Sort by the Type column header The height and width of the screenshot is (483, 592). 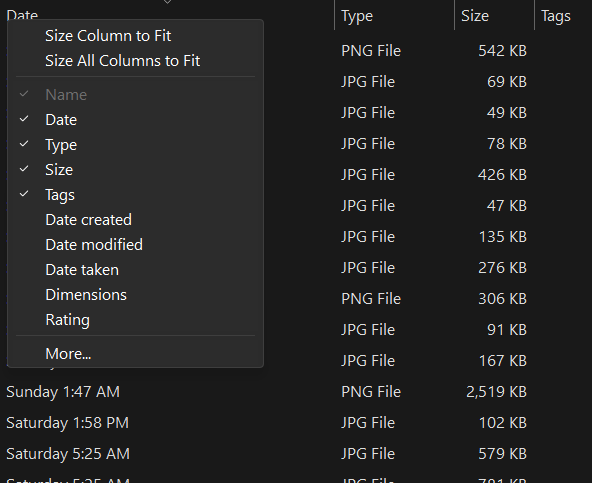point(394,16)
